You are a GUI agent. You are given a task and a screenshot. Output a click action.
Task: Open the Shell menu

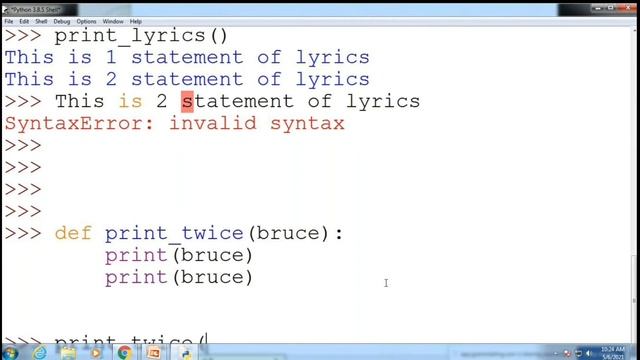(41, 21)
